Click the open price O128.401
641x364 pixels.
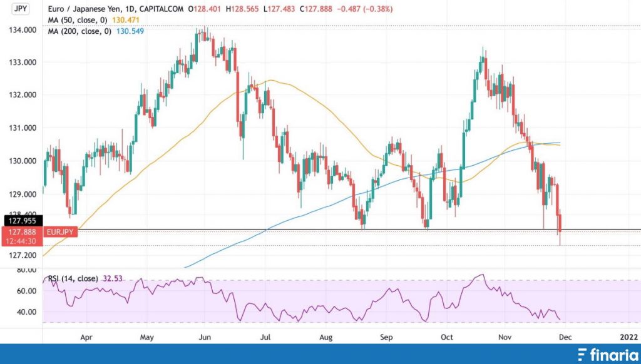click(205, 9)
